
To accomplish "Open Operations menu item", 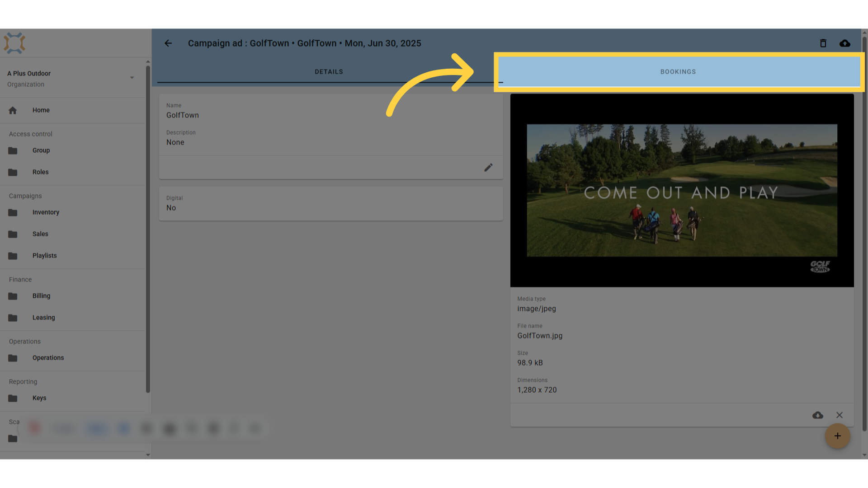I will click(48, 358).
